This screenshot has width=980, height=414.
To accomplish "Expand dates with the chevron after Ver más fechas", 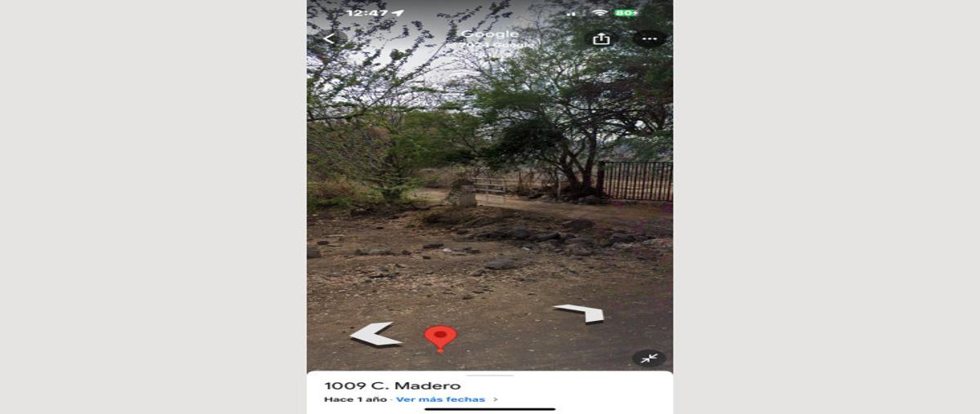I will tap(495, 399).
